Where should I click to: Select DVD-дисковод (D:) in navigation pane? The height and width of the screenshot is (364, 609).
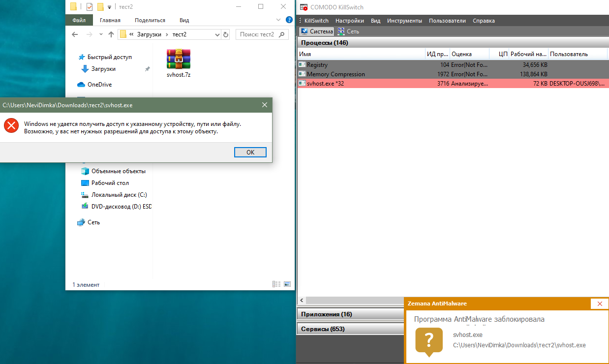(121, 207)
